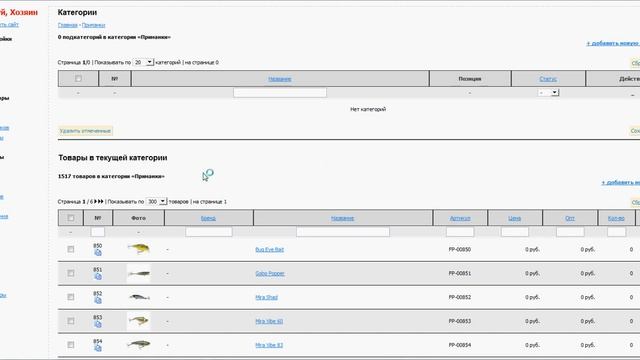This screenshot has width=640, height=360.
Task: Sort products by Опт column header
Action: [570, 218]
